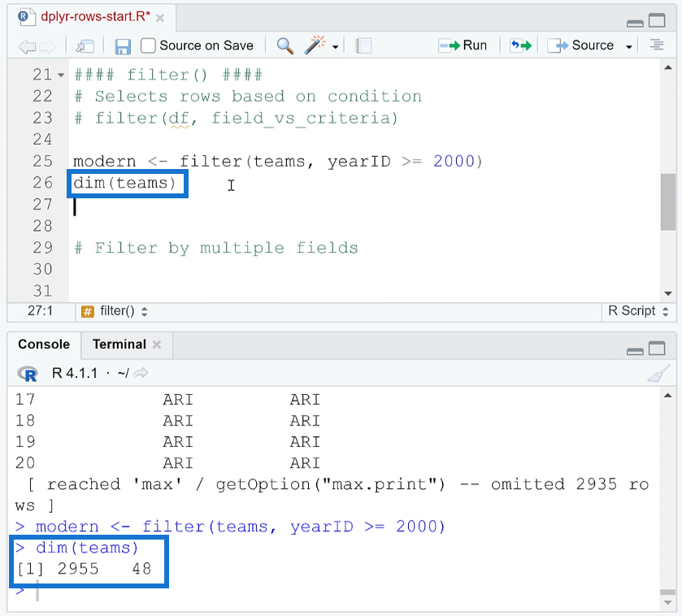This screenshot has width=682, height=616.
Task: Go forward to next source location
Action: click(x=47, y=46)
